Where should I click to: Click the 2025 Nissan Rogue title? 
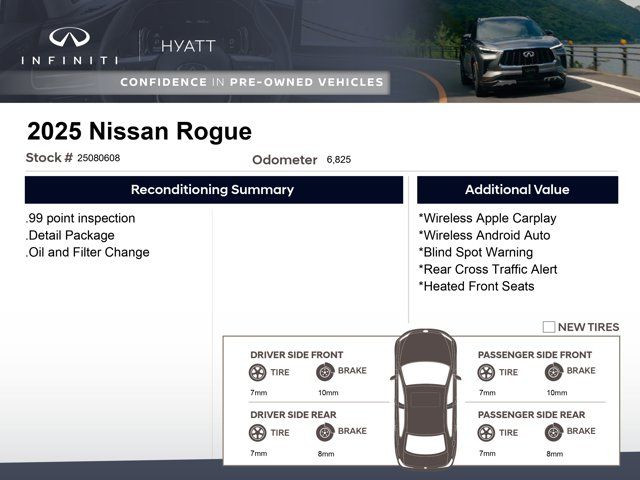click(x=139, y=132)
